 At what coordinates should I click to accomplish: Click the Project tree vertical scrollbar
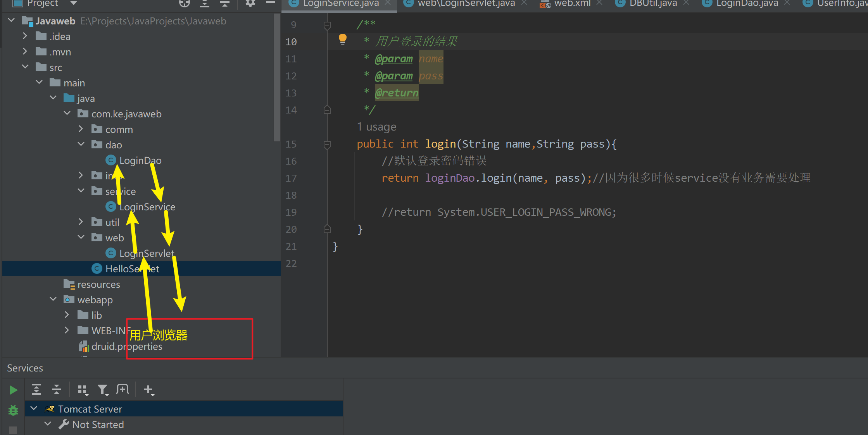pyautogui.click(x=276, y=77)
